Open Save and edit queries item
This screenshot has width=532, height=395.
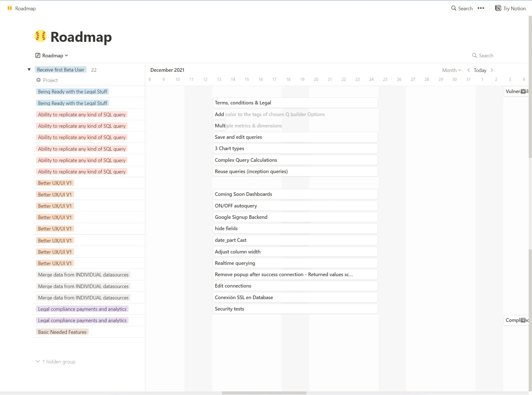[x=295, y=137]
